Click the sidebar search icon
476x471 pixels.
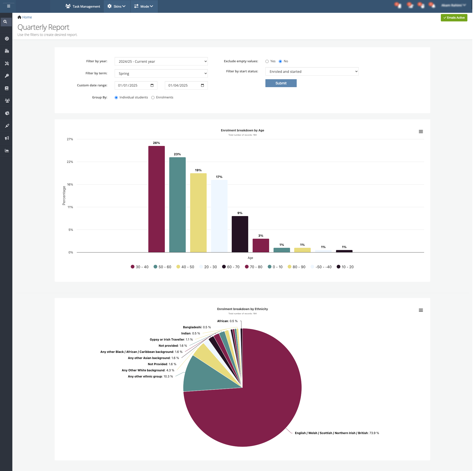pos(5,22)
